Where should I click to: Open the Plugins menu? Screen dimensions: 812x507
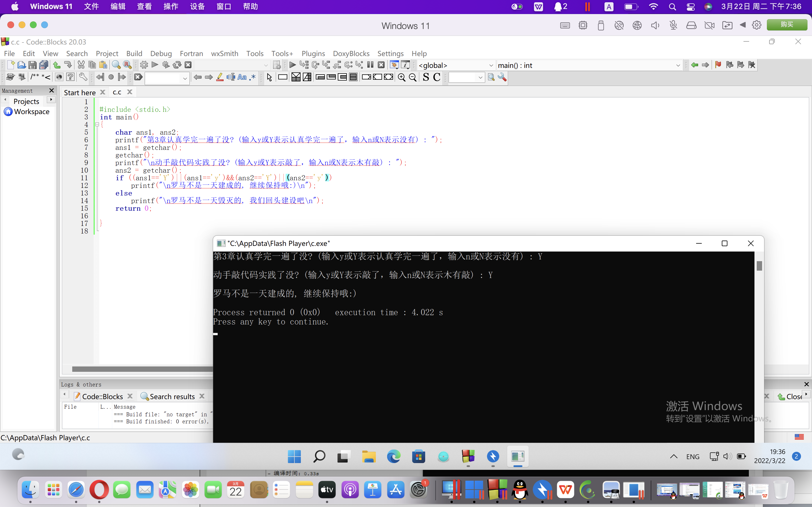[x=313, y=54]
